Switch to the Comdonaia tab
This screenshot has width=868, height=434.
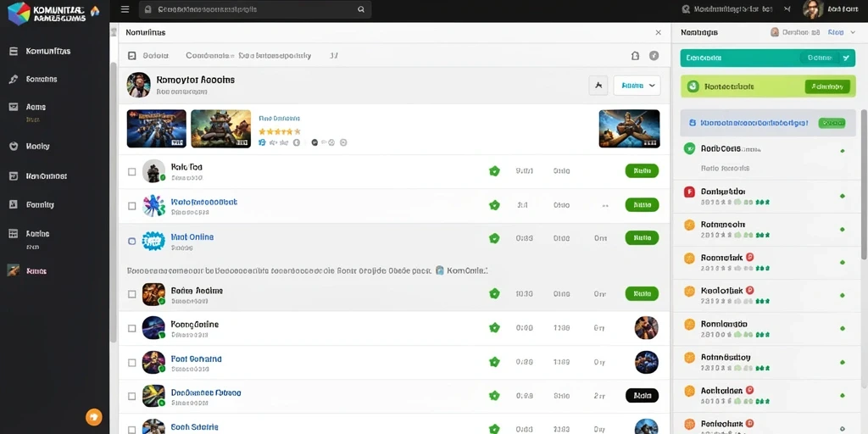pyautogui.click(x=210, y=55)
